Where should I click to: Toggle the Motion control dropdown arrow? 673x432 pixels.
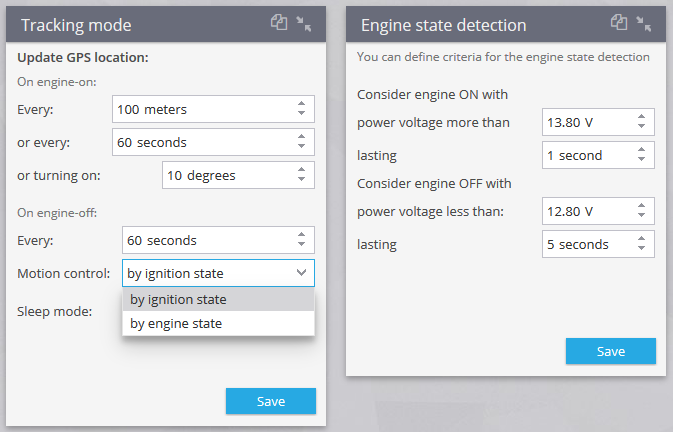coord(301,272)
